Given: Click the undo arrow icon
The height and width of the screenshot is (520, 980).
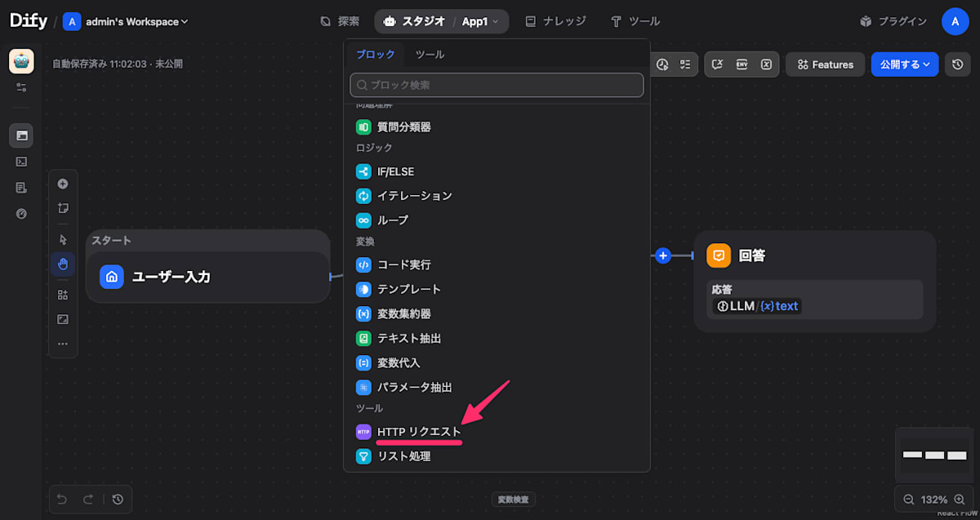Looking at the screenshot, I should pos(62,499).
